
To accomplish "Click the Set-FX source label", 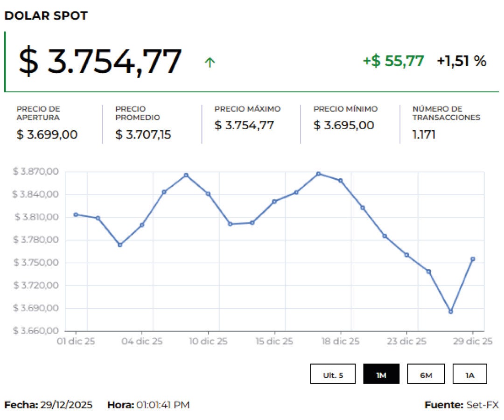I will [x=482, y=405].
